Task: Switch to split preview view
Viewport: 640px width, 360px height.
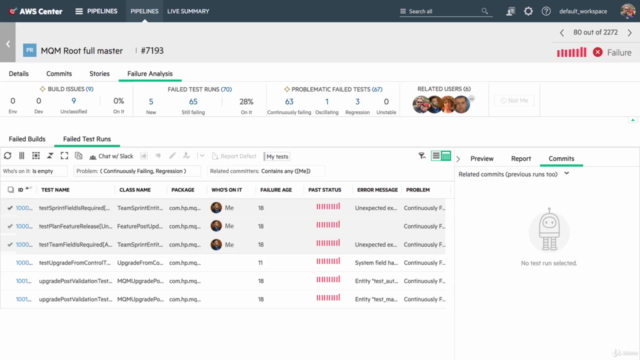Action: coord(446,156)
